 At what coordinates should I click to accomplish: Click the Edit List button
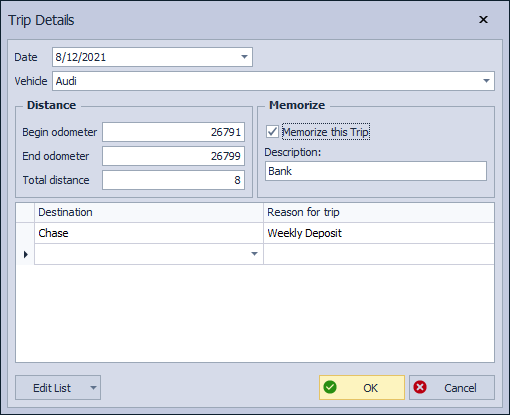click(52, 388)
